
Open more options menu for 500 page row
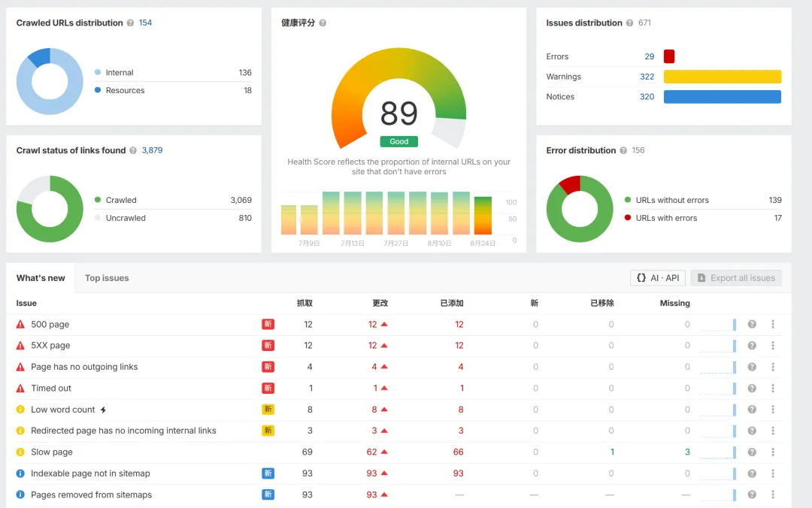tap(773, 324)
